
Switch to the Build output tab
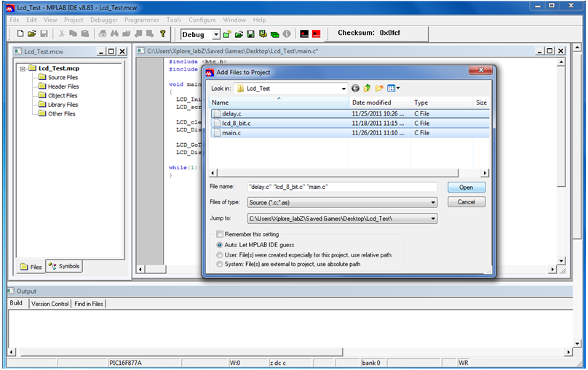point(16,303)
